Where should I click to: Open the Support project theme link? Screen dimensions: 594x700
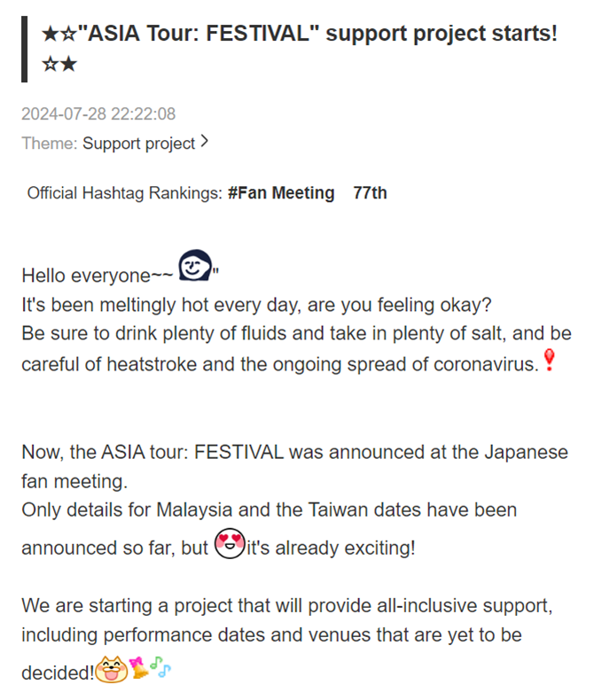pyautogui.click(x=139, y=144)
